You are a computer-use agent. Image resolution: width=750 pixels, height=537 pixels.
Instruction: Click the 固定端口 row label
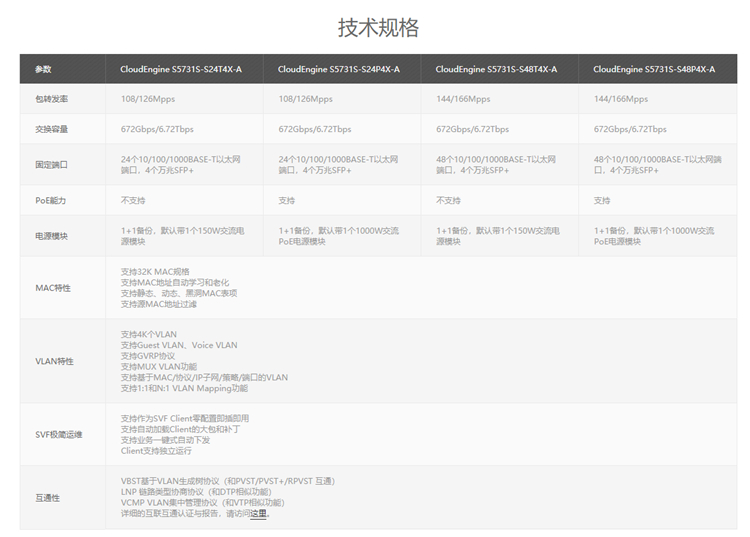tap(51, 164)
